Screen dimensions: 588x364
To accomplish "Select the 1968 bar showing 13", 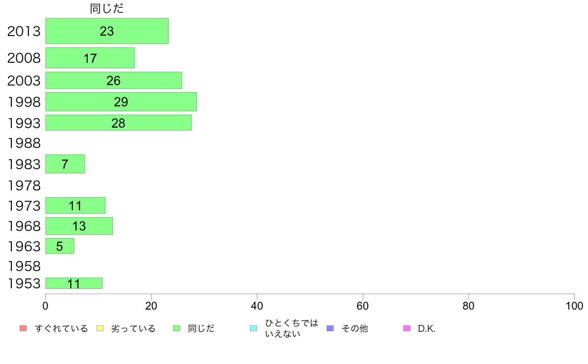I will click(x=79, y=226).
